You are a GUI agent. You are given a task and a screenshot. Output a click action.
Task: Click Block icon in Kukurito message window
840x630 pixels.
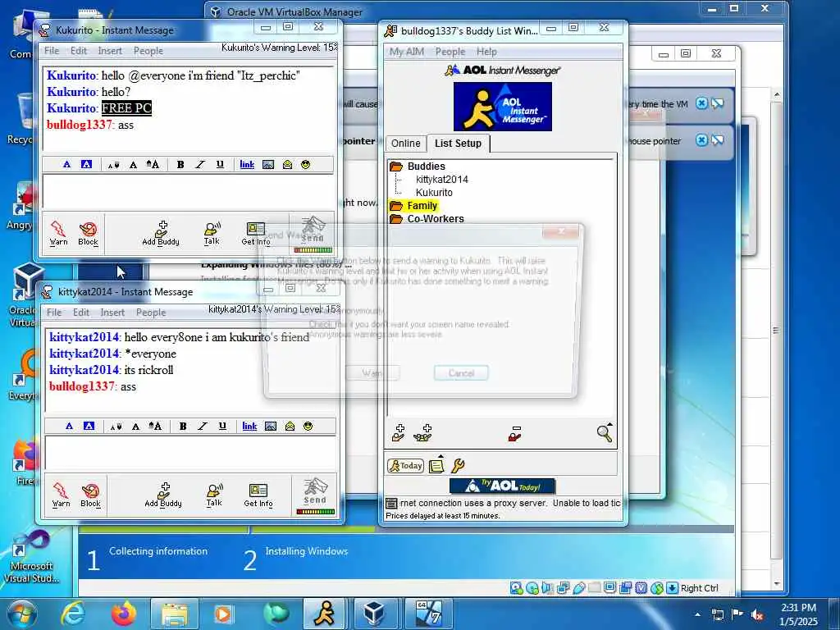point(88,234)
